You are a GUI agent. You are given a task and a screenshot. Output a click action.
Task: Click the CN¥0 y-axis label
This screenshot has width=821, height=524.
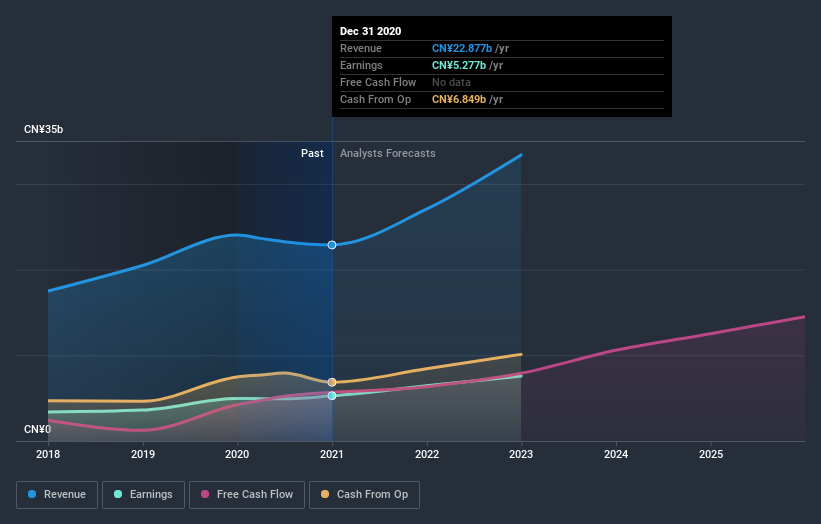[38, 429]
